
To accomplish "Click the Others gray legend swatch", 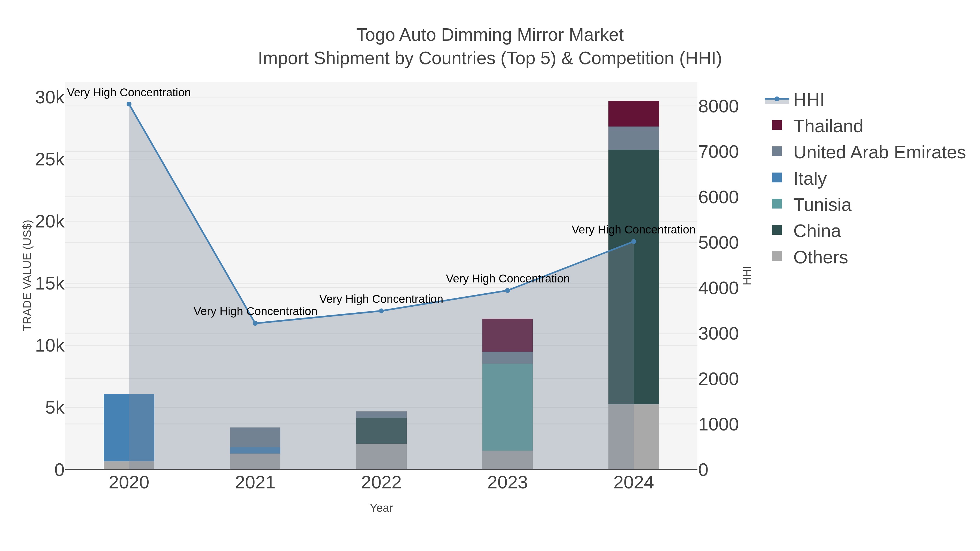I will [777, 256].
